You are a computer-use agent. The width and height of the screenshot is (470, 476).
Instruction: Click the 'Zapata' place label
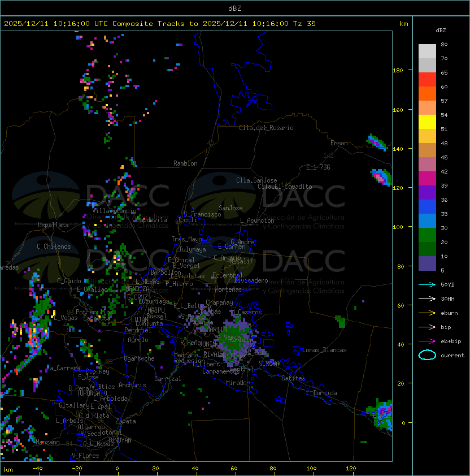click(125, 421)
